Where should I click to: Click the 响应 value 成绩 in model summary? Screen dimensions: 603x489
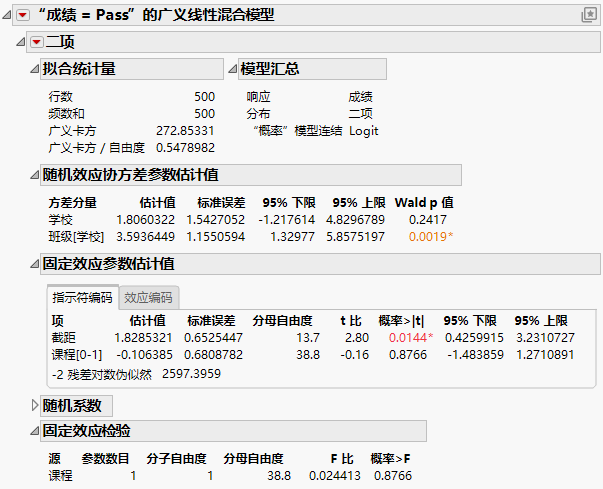click(361, 97)
